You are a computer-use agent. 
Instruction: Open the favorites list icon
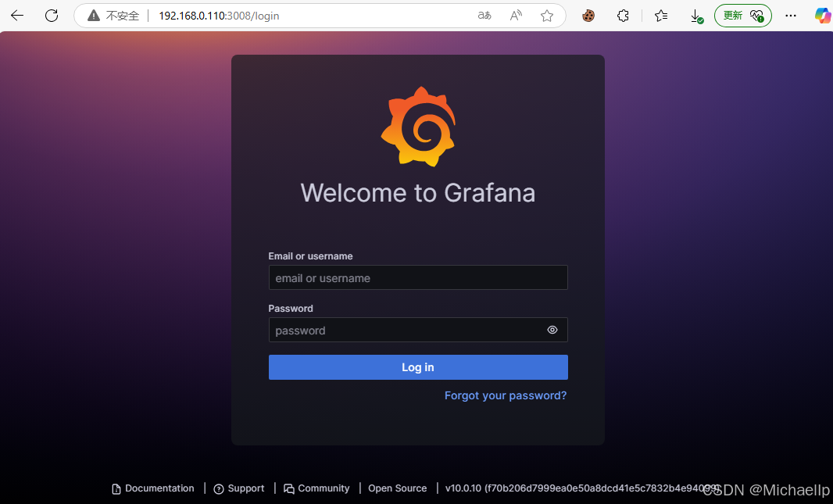coord(661,16)
